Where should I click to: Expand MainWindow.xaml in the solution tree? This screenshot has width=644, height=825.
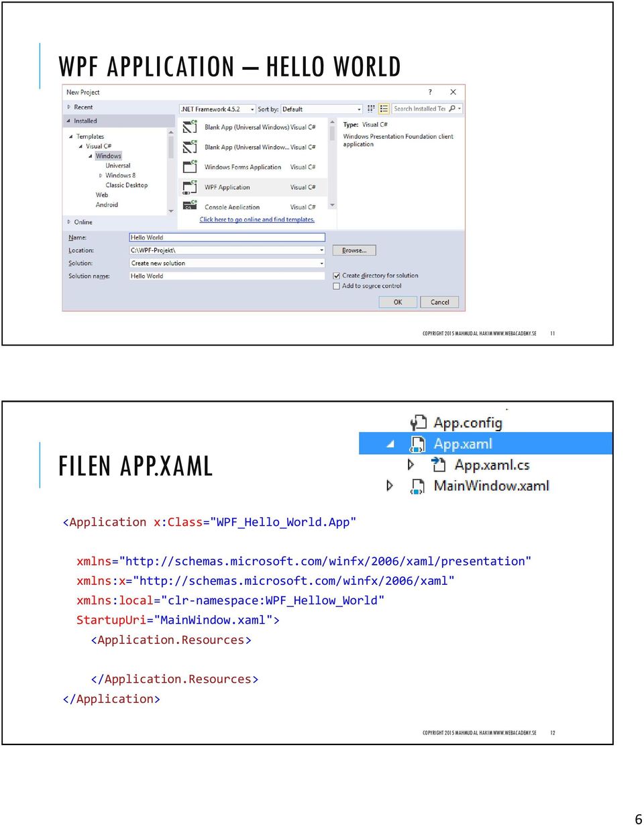(390, 486)
